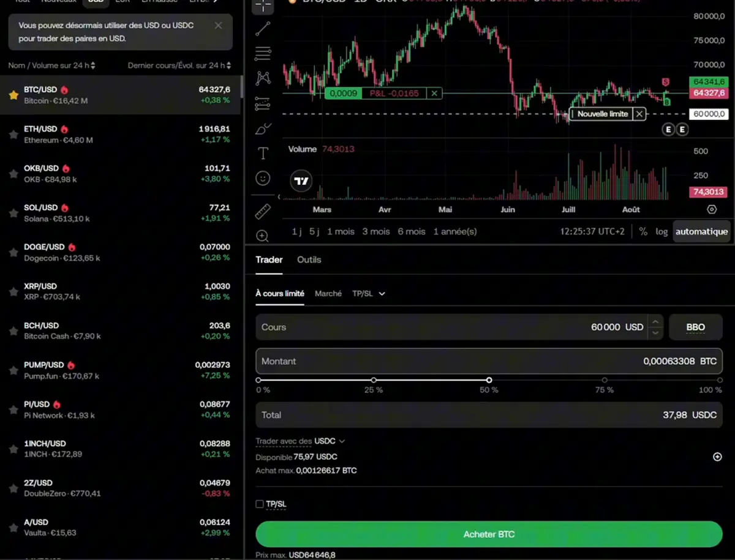
Task: Click the TradingView logo on chart
Action: (x=301, y=181)
